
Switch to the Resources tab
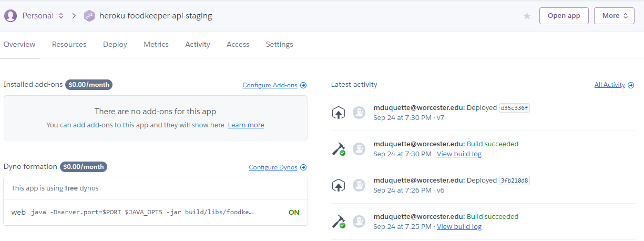[69, 45]
